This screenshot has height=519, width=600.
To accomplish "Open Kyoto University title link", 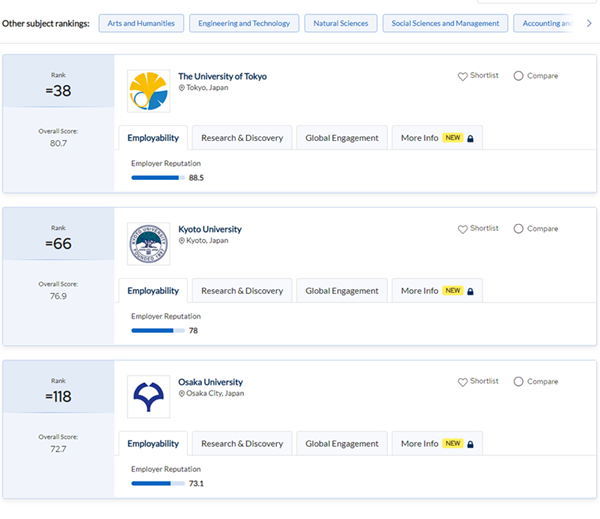I will coord(210,229).
